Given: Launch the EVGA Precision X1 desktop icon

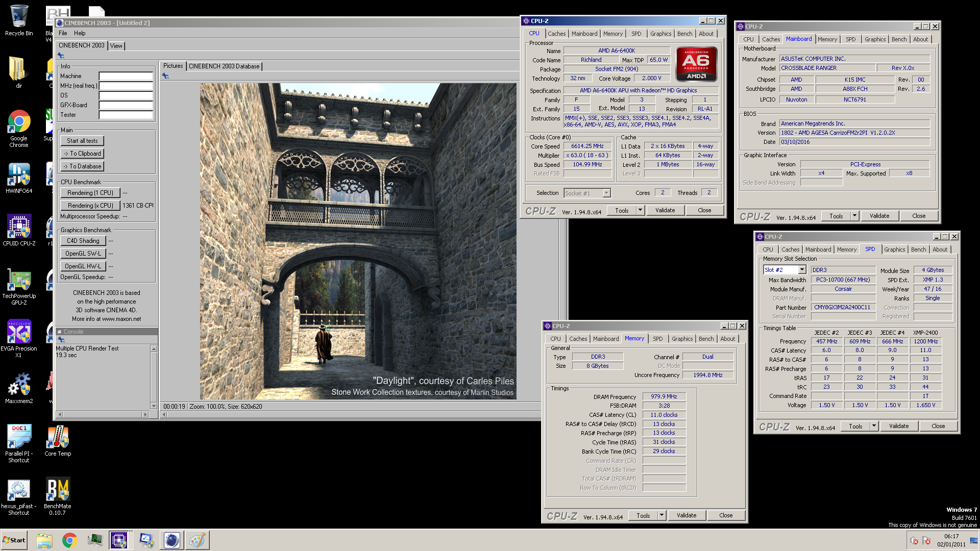Looking at the screenshot, I should click(x=19, y=339).
